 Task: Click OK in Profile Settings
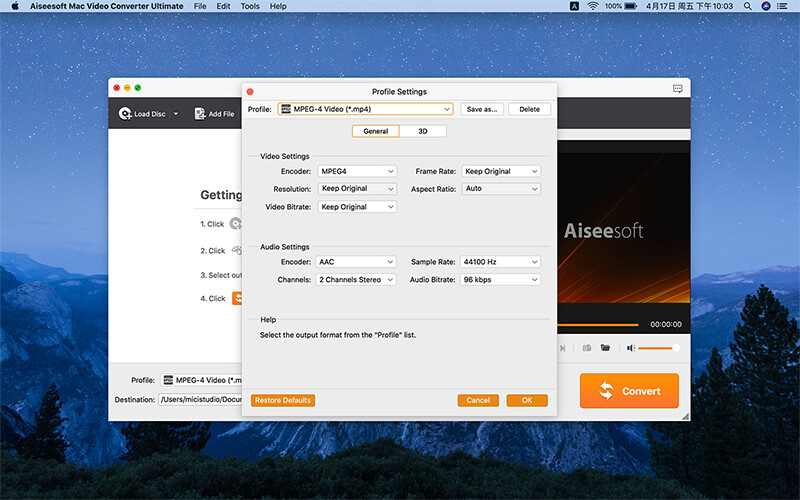tap(527, 400)
